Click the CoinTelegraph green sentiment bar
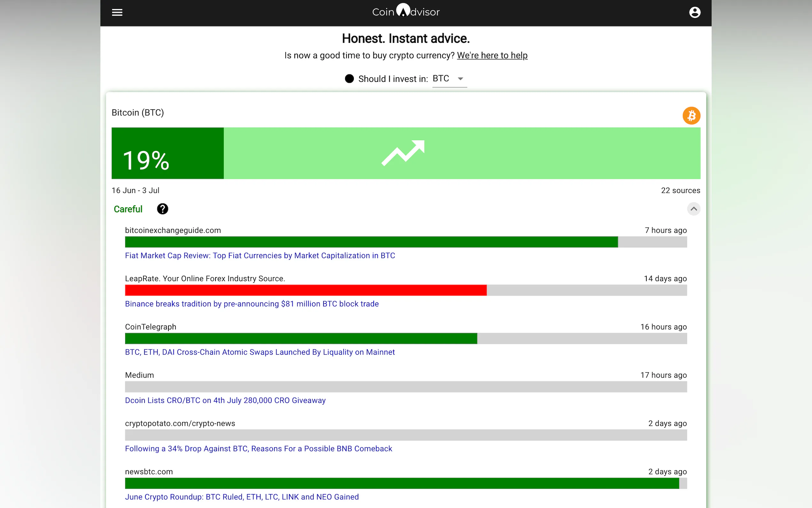The width and height of the screenshot is (812, 508). [301, 339]
